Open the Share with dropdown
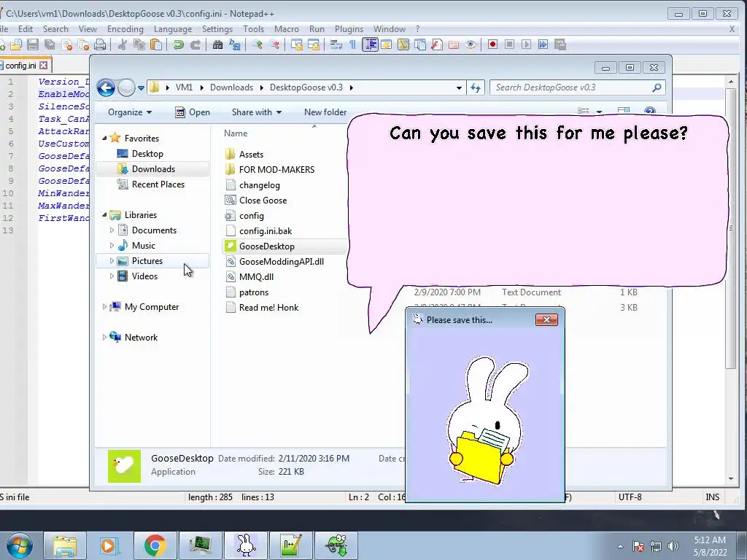 tap(256, 112)
